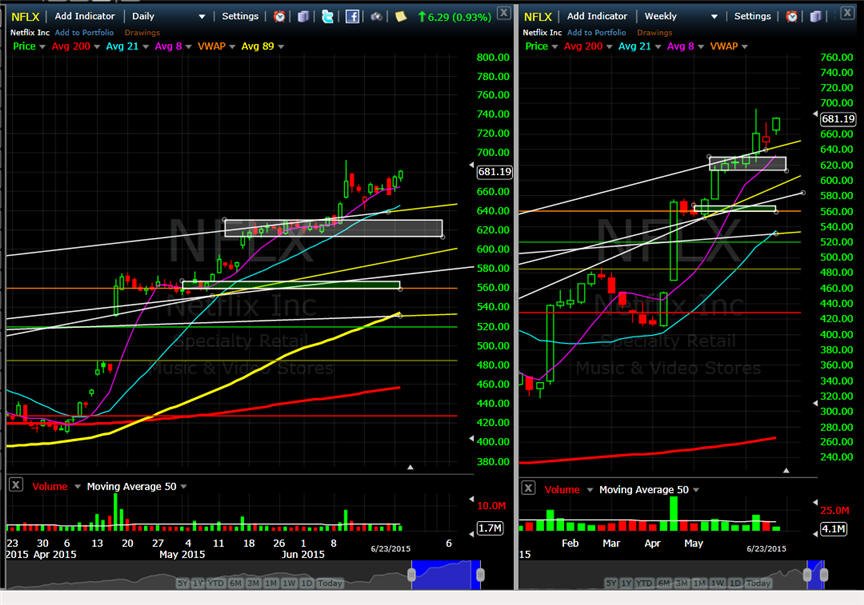Expand the VWAP dropdown in Weekly chart
864x605 pixels.
[744, 47]
